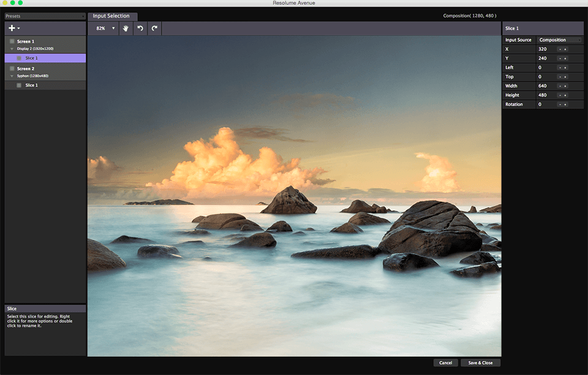Image resolution: width=588 pixels, height=375 pixels.
Task: Increase X value with plus stepper
Action: (565, 49)
